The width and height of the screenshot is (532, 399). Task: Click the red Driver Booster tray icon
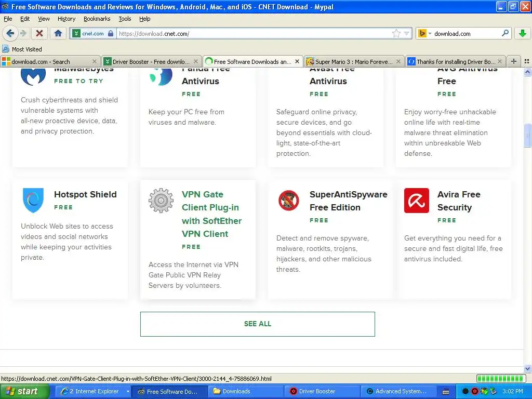[x=475, y=391]
